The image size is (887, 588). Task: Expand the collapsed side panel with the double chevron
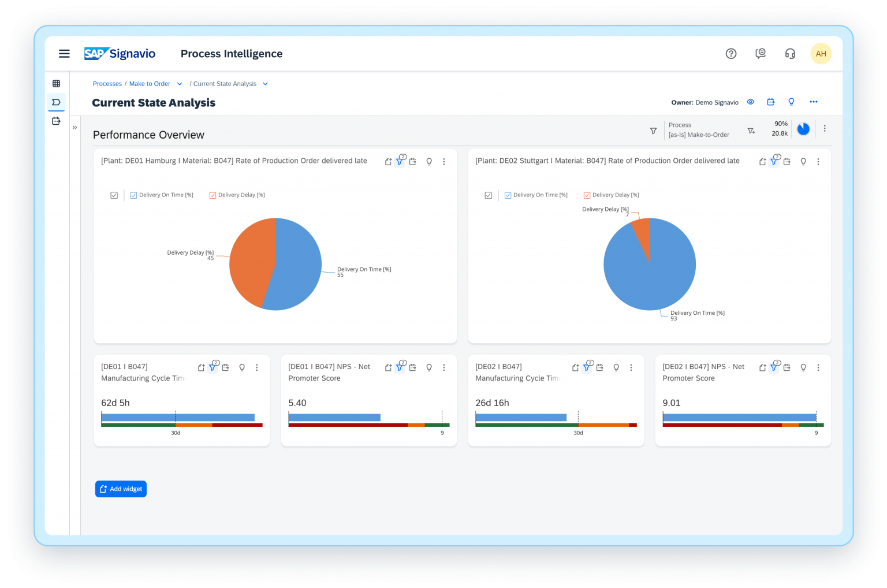(x=74, y=127)
